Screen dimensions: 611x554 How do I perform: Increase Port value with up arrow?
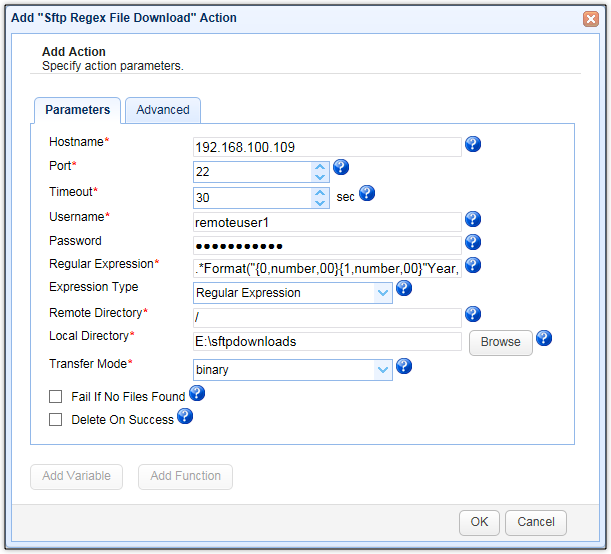click(x=320, y=167)
